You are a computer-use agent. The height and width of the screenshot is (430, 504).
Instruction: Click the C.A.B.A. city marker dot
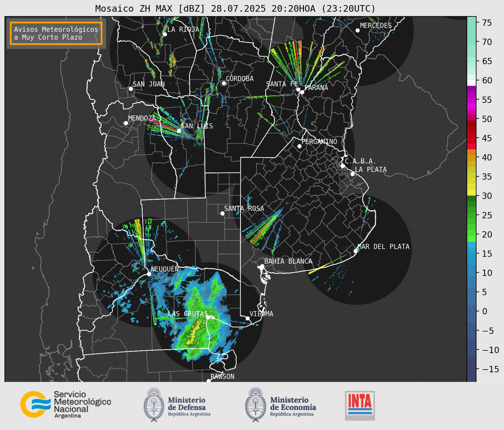[x=343, y=166]
